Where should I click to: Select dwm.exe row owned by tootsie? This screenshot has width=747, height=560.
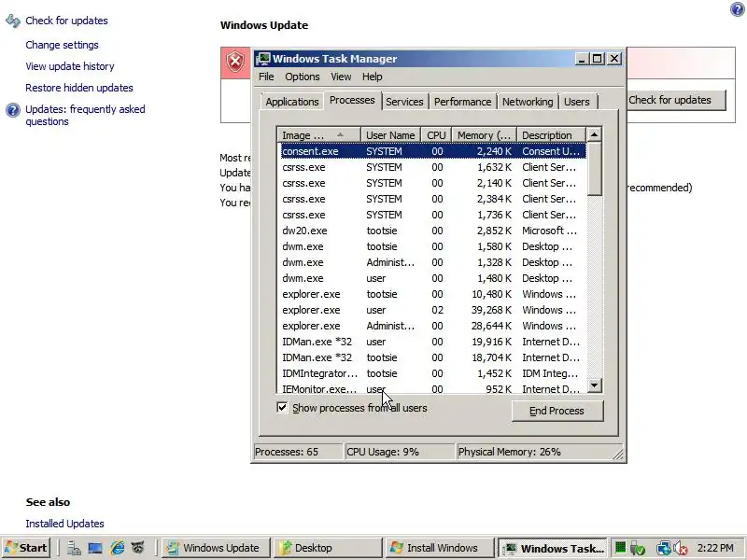coord(432,246)
